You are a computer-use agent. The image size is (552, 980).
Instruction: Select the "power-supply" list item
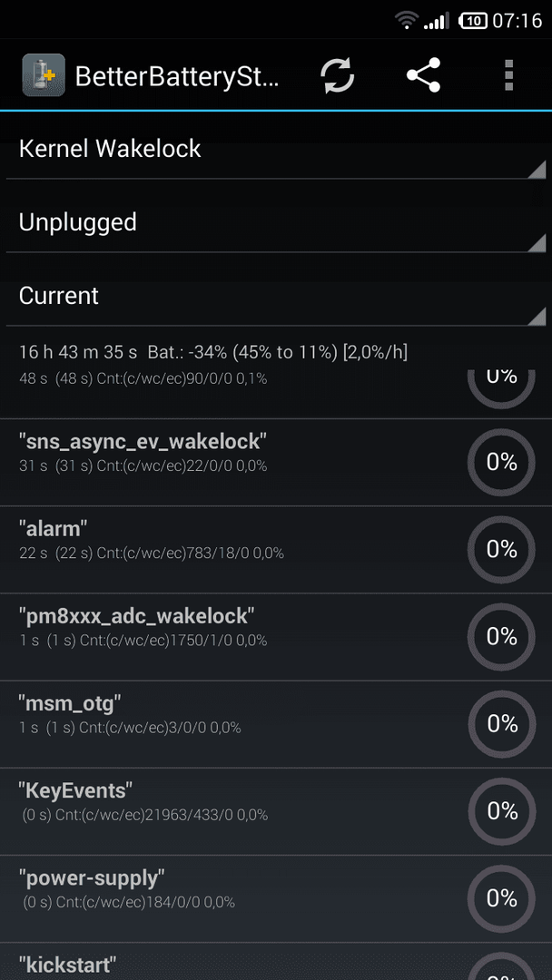click(276, 898)
